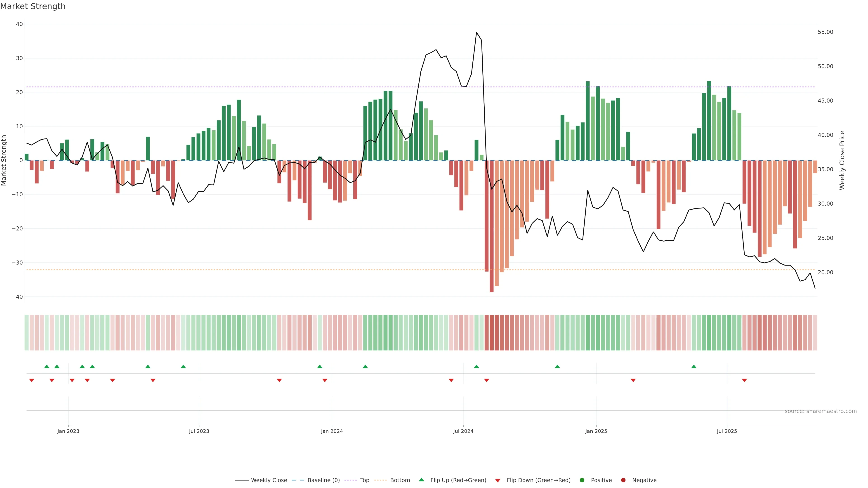The image size is (868, 488).
Task: Click the Market Strength chart title
Action: pos(33,6)
